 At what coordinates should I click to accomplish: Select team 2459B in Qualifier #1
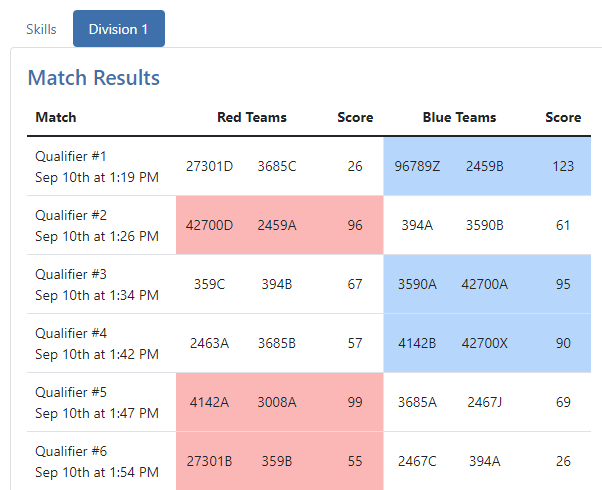(x=484, y=166)
